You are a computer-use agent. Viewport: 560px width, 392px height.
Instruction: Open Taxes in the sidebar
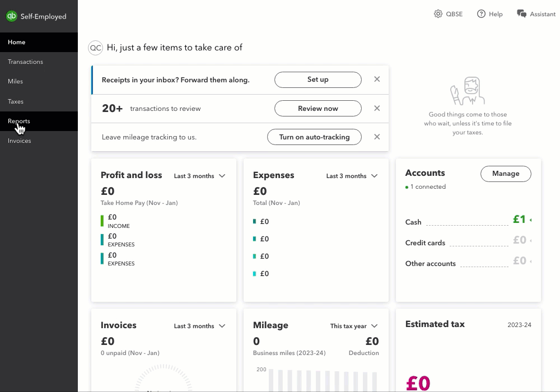coord(39,101)
